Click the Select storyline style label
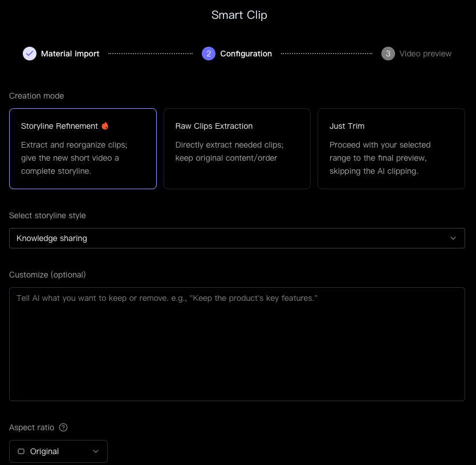Screen dimensions: 476x465 (47, 215)
